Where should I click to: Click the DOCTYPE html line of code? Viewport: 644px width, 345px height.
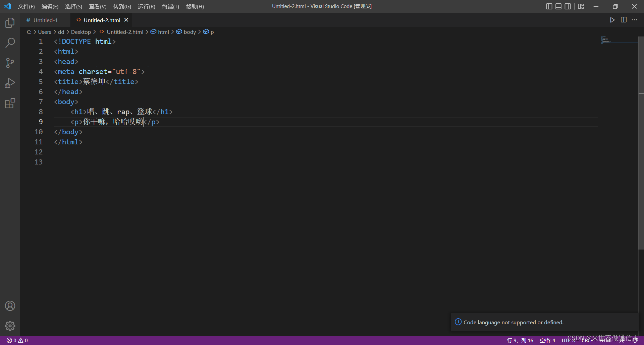(x=85, y=42)
